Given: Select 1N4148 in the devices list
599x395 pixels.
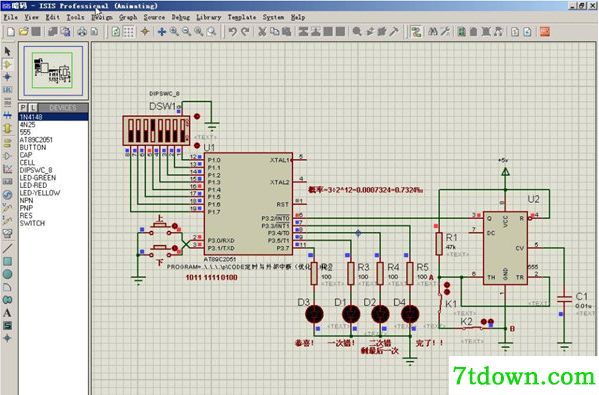Looking at the screenshot, I should [53, 117].
